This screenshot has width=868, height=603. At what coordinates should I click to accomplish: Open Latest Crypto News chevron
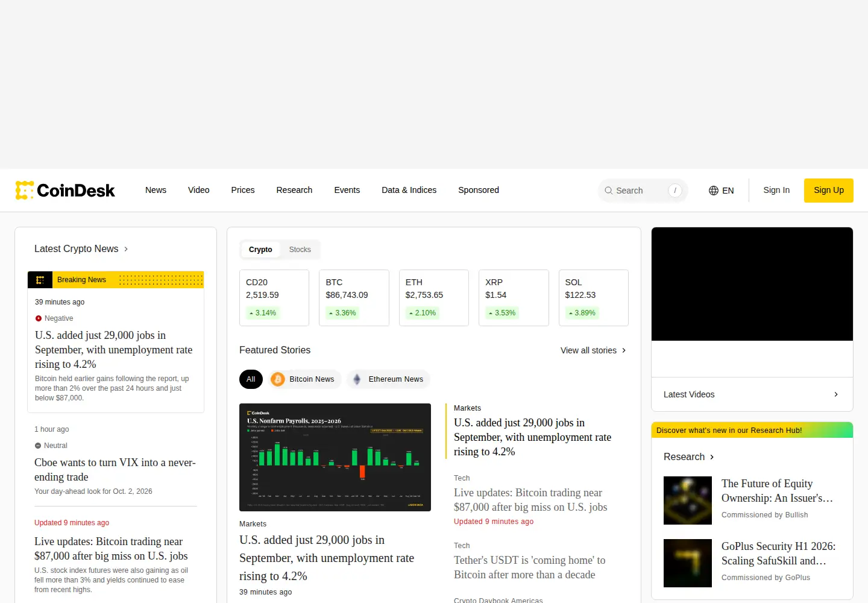tap(126, 249)
